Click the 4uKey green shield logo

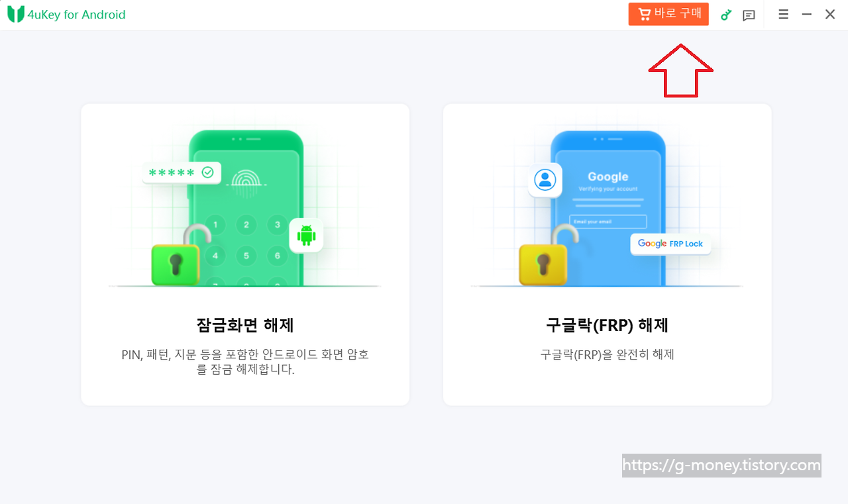click(15, 14)
